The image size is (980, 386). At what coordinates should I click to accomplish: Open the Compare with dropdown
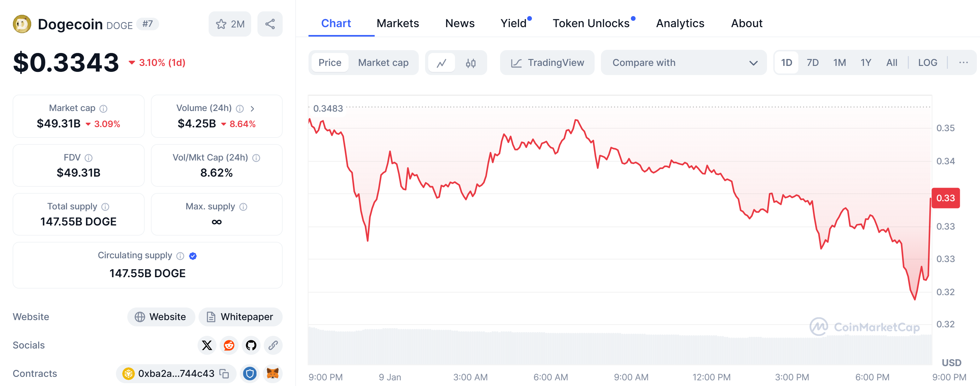point(683,63)
